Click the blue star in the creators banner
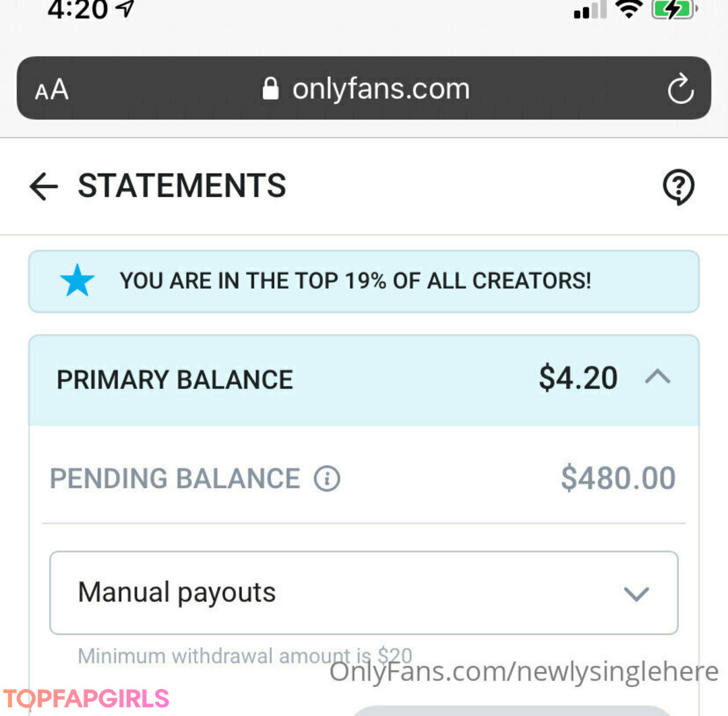This screenshot has height=716, width=728. coord(77,281)
